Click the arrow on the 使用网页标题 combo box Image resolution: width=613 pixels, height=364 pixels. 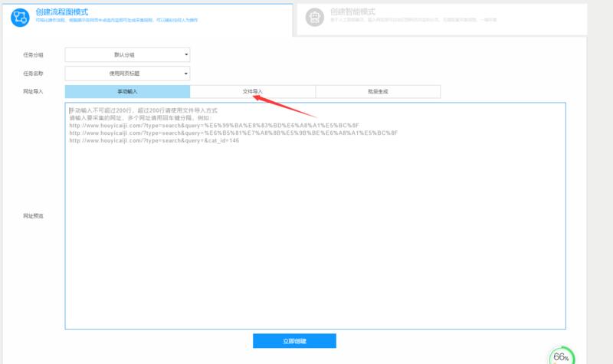(x=186, y=74)
